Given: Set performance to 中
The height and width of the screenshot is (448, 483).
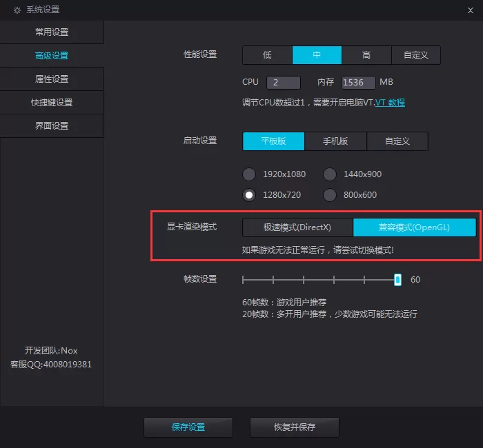Looking at the screenshot, I should click(317, 55).
